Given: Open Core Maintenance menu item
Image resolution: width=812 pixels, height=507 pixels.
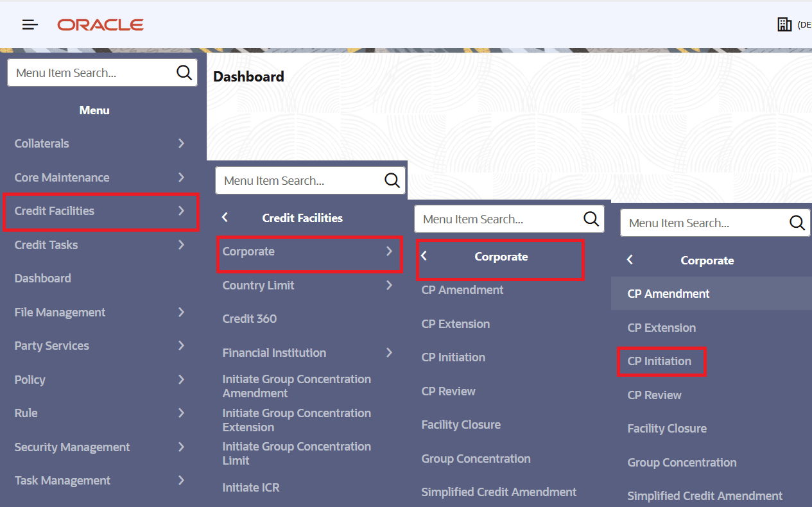Looking at the screenshot, I should point(62,177).
